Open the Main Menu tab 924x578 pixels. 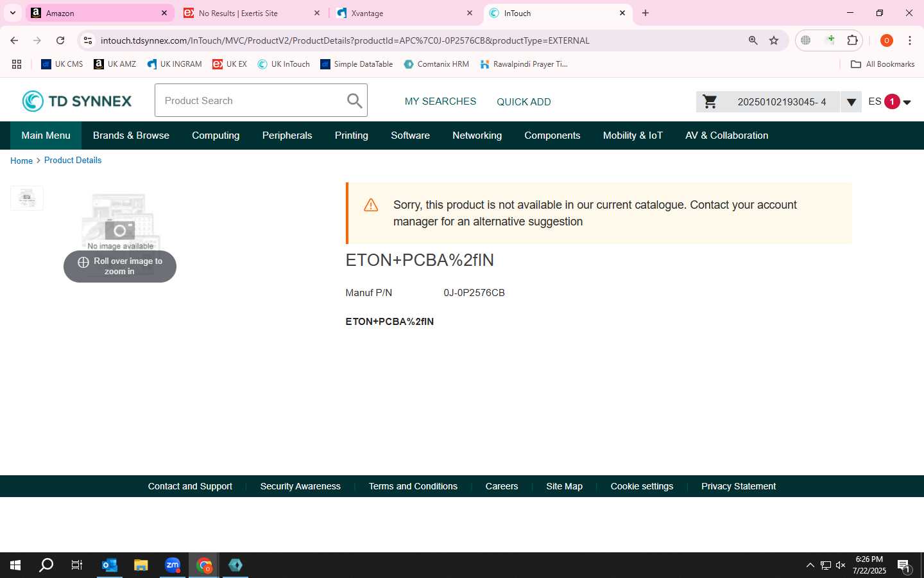coord(46,136)
